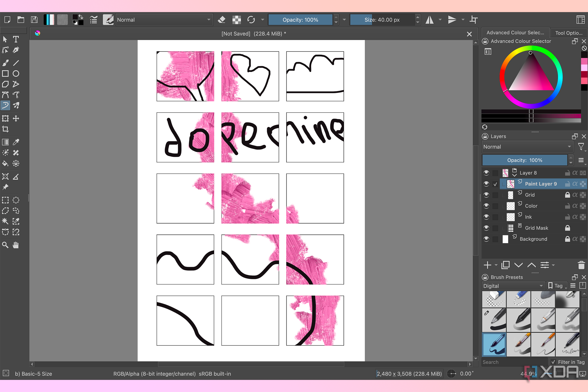Move the layer up
Screen dimensions: 588x392
[531, 265]
